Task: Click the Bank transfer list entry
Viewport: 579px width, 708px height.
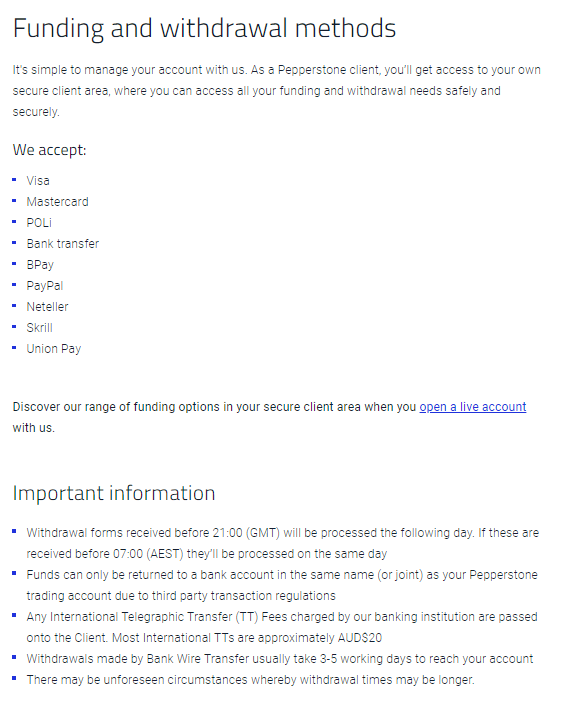Action: point(62,244)
